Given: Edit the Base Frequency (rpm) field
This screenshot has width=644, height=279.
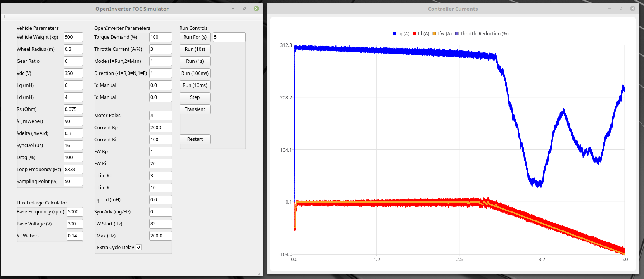Looking at the screenshot, I should (x=74, y=212).
